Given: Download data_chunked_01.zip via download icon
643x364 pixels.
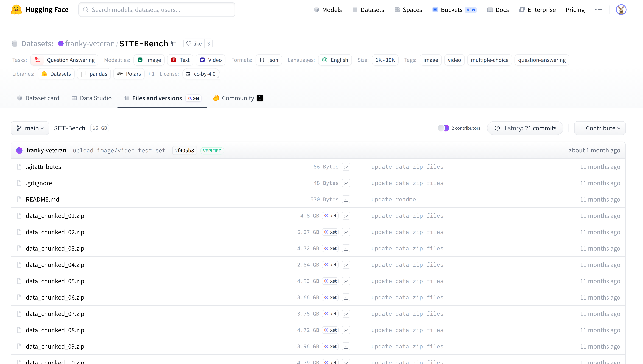Looking at the screenshot, I should point(346,216).
